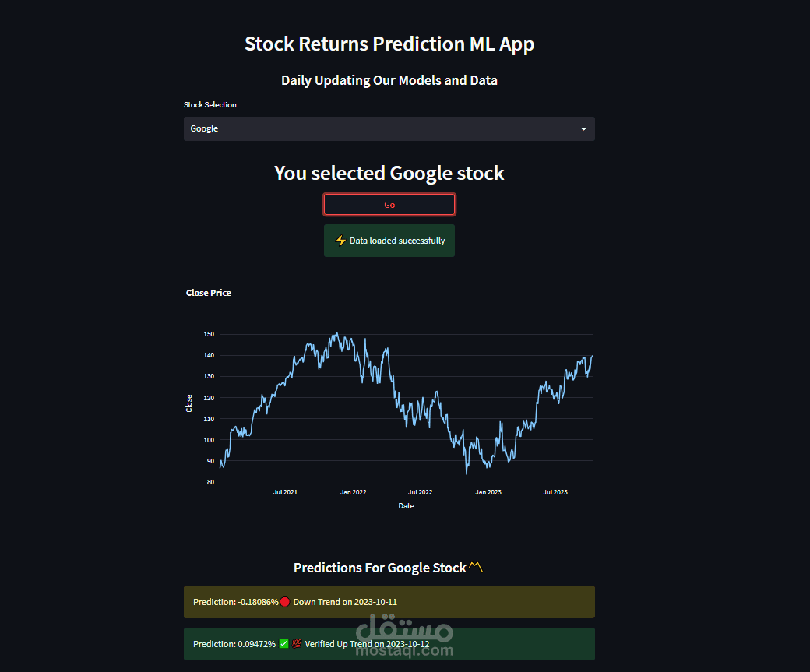Click the "Predictions For Google Stock" heading

click(x=380, y=568)
